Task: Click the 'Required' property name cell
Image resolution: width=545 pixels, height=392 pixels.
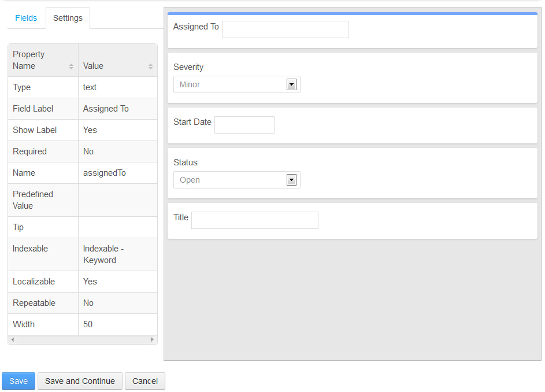Action: point(43,151)
